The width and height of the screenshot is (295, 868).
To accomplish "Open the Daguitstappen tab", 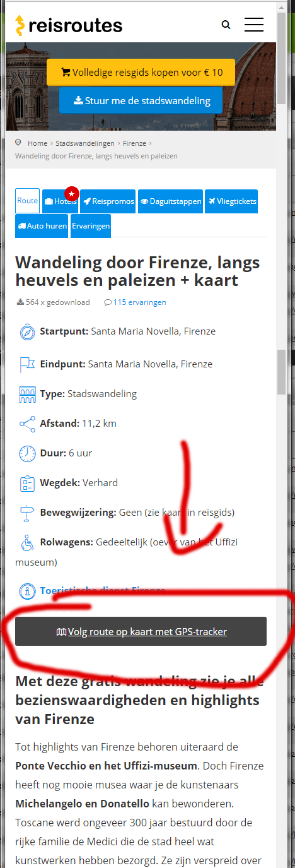I will 170,201.
